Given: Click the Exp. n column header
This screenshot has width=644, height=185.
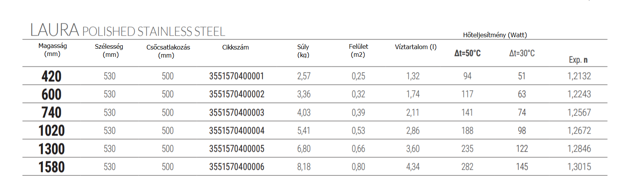Looking at the screenshot, I should pyautogui.click(x=578, y=60).
